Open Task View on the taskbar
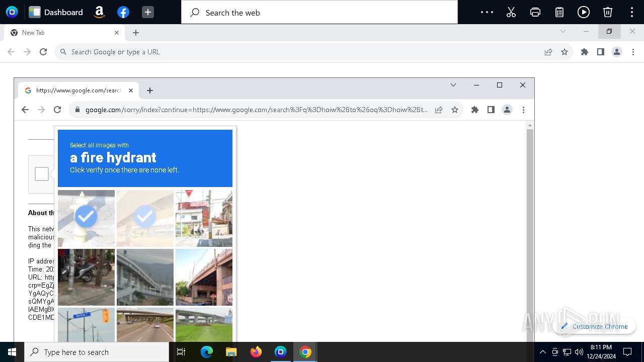 tap(181, 352)
